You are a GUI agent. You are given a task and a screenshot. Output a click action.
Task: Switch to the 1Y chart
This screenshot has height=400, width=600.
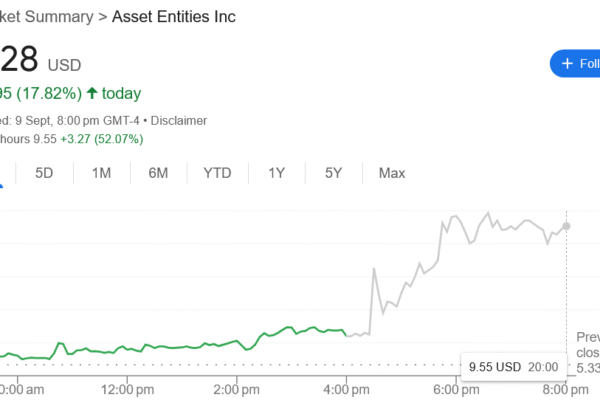coord(277,173)
